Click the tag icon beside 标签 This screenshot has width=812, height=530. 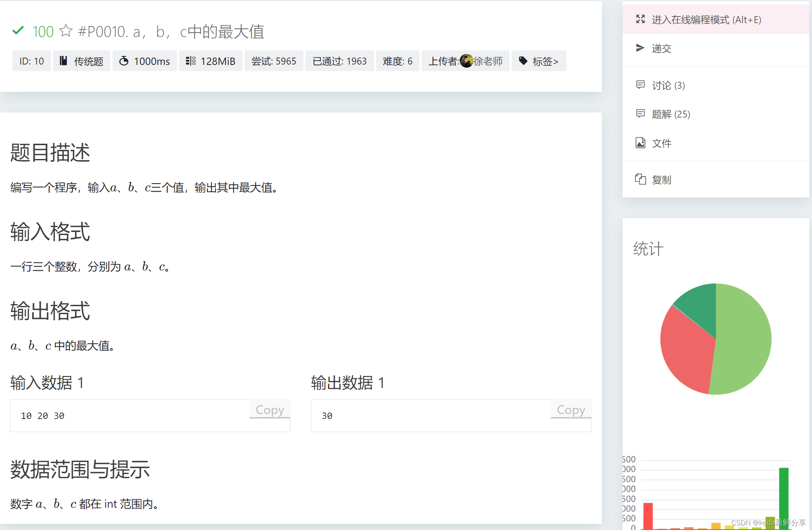click(x=523, y=61)
